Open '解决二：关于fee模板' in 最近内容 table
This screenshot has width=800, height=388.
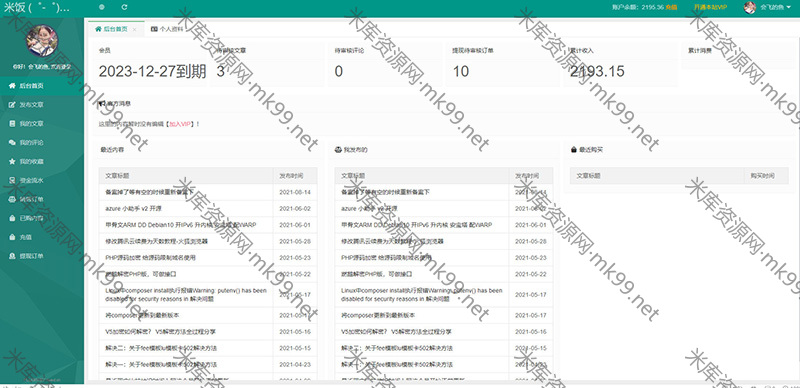(x=161, y=348)
